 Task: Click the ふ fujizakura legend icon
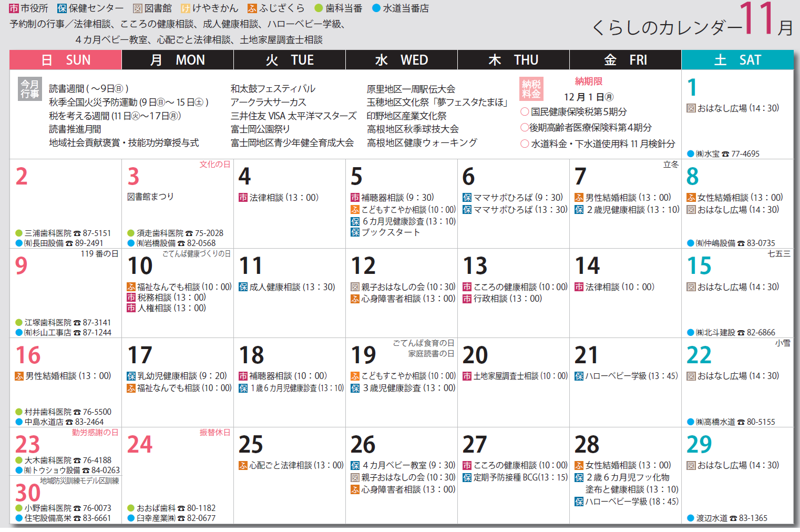252,8
